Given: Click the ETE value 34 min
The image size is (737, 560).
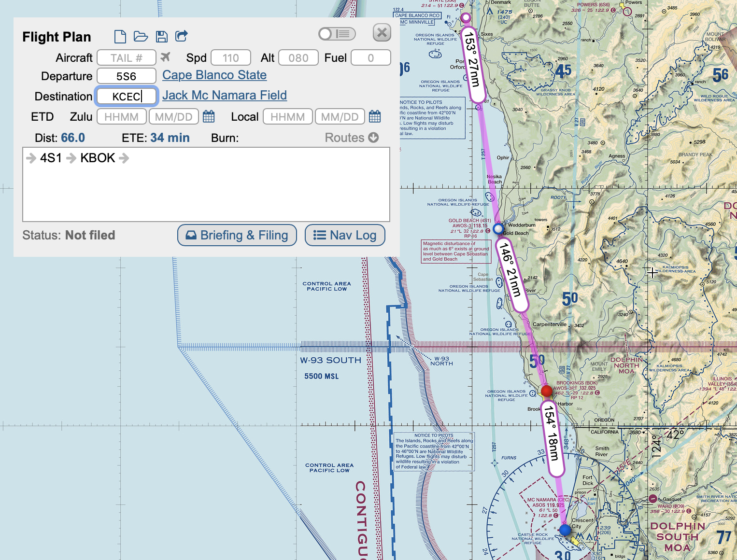Looking at the screenshot, I should tap(170, 138).
